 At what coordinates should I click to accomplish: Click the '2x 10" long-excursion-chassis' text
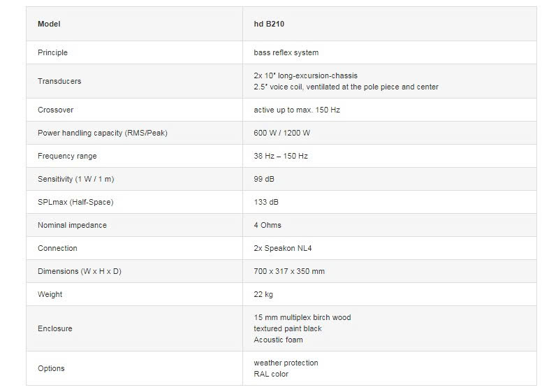[x=305, y=75]
